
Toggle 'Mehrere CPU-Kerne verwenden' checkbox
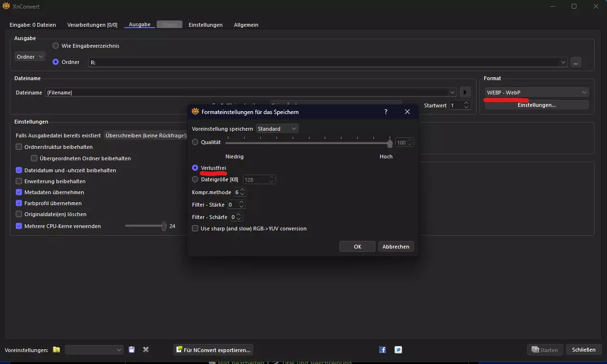point(19,226)
